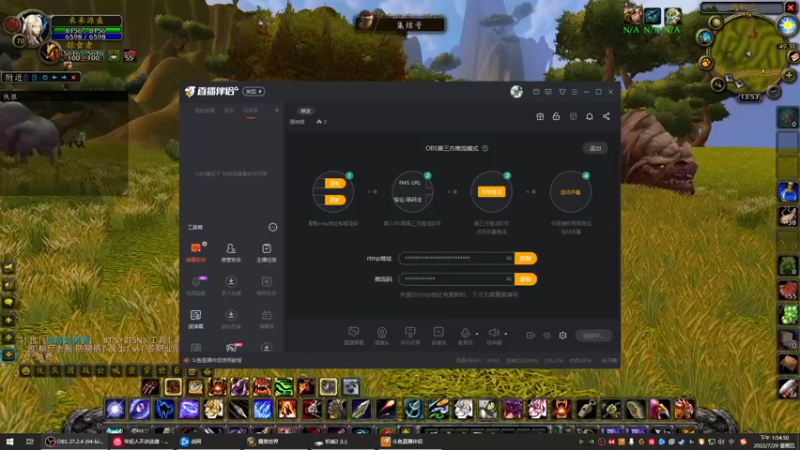
Task: Open the mail envelope icon in title bar
Action: tap(536, 92)
